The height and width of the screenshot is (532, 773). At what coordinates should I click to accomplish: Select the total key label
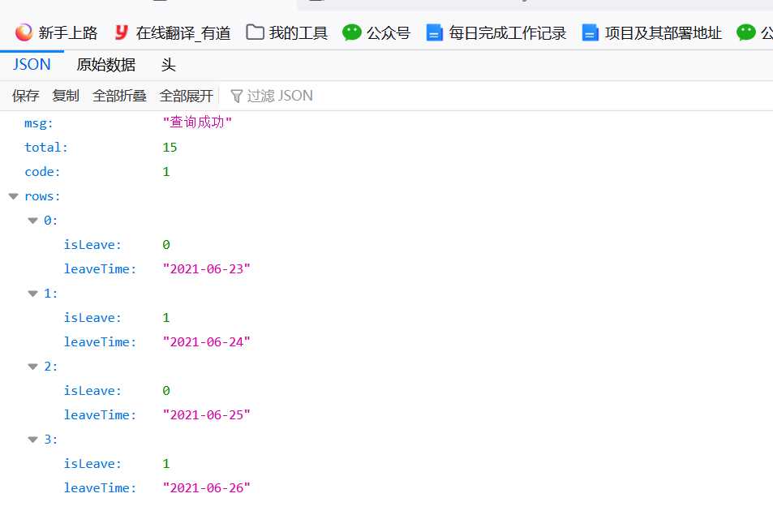click(46, 148)
